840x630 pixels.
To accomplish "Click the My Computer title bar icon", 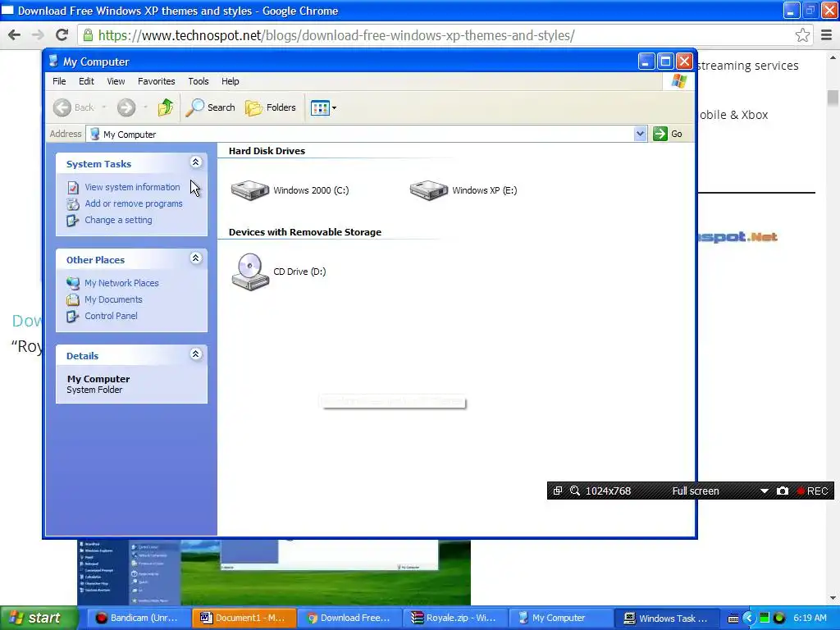I will click(53, 61).
